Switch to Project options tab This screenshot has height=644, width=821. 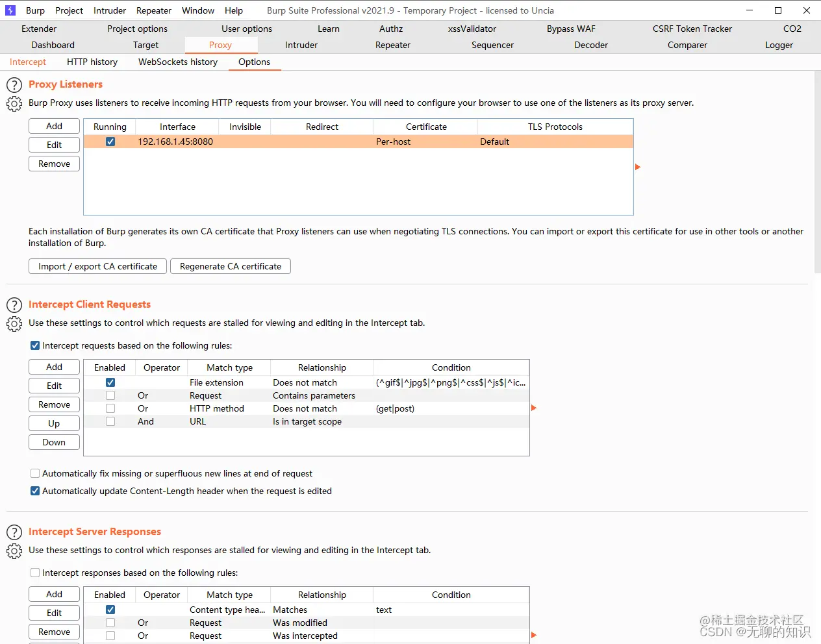tap(137, 29)
